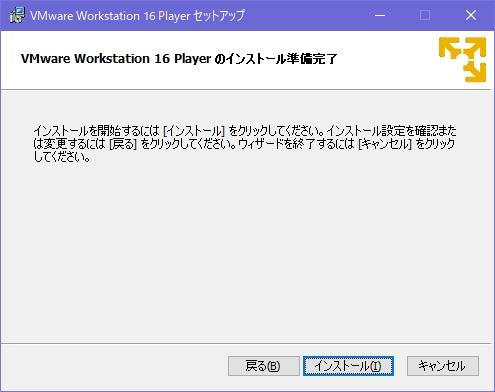495x392 pixels.
Task: Close the VMware setup window
Action: point(471,15)
